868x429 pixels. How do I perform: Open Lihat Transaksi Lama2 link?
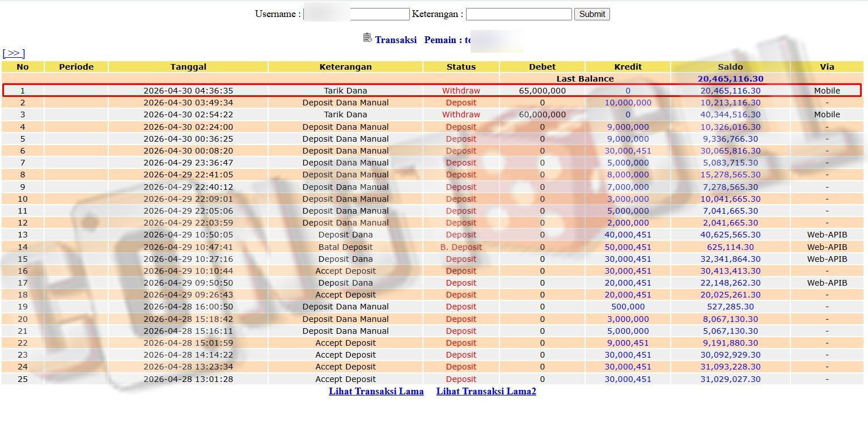(x=486, y=391)
